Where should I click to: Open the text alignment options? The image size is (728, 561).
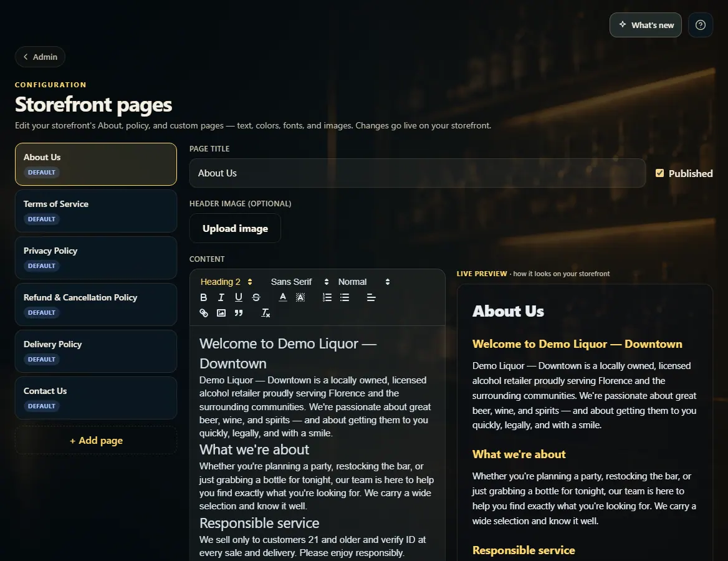[x=371, y=297]
